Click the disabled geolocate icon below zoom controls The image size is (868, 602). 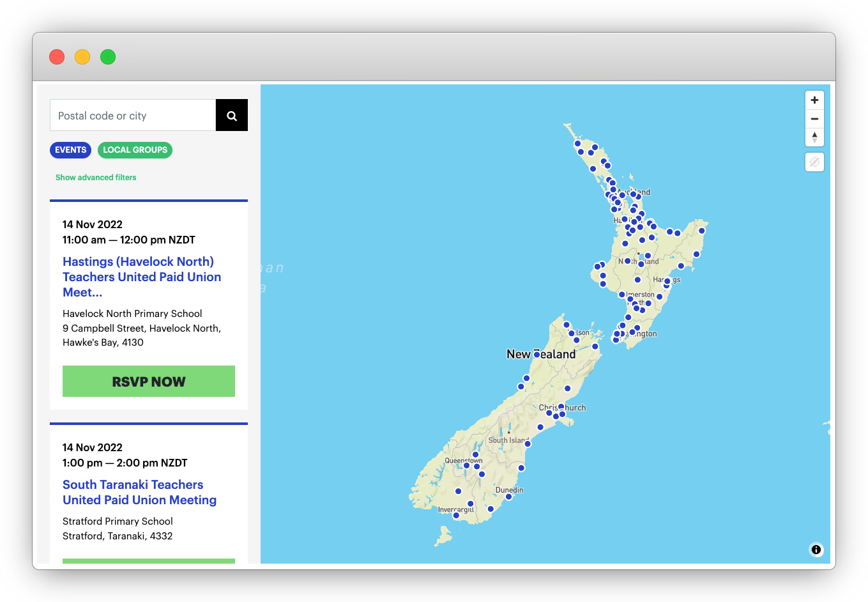tap(814, 162)
